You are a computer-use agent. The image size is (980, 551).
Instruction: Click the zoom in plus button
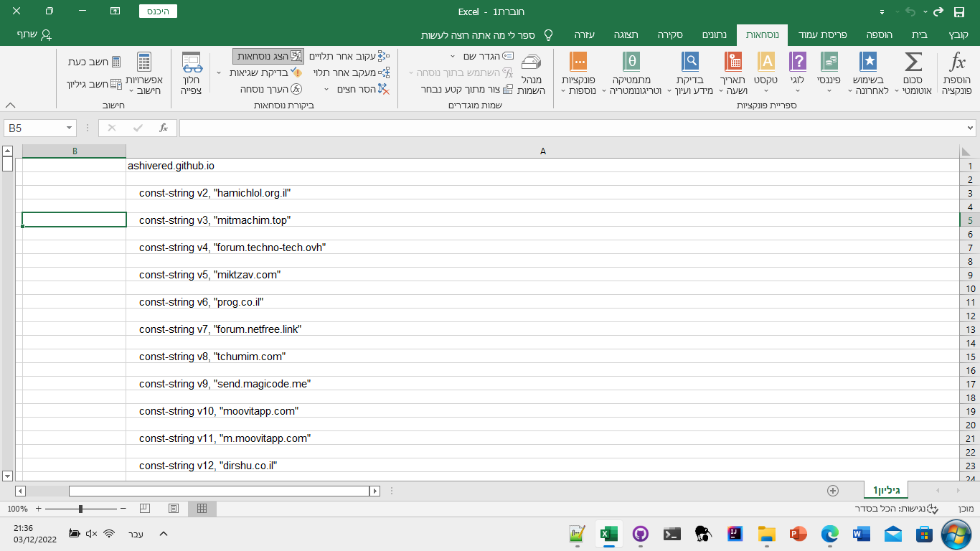38,509
